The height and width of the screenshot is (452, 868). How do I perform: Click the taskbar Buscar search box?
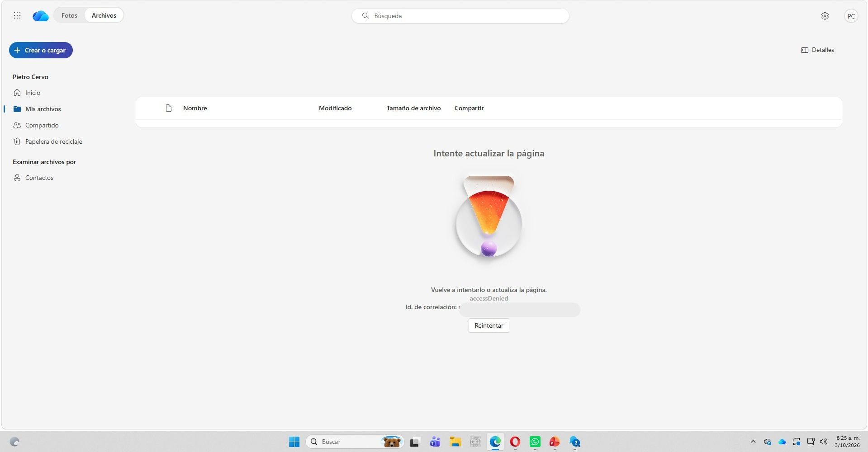tap(356, 442)
